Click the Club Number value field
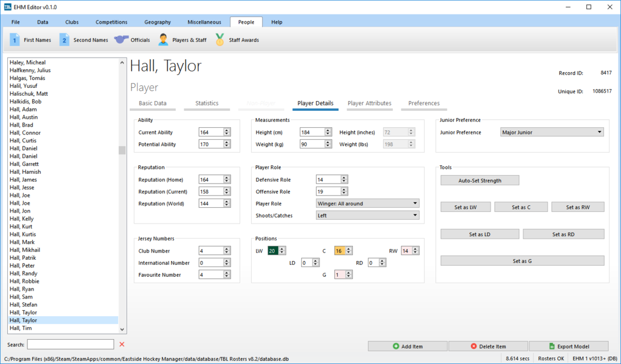This screenshot has width=621, height=364. 211,251
